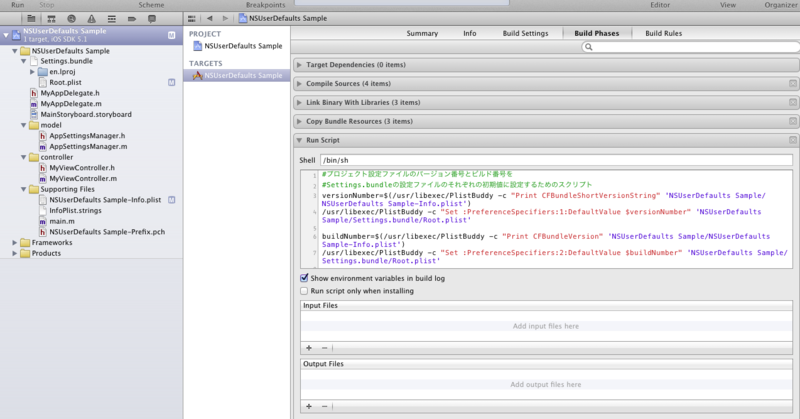Collapse the Supporting Files group

(x=23, y=189)
